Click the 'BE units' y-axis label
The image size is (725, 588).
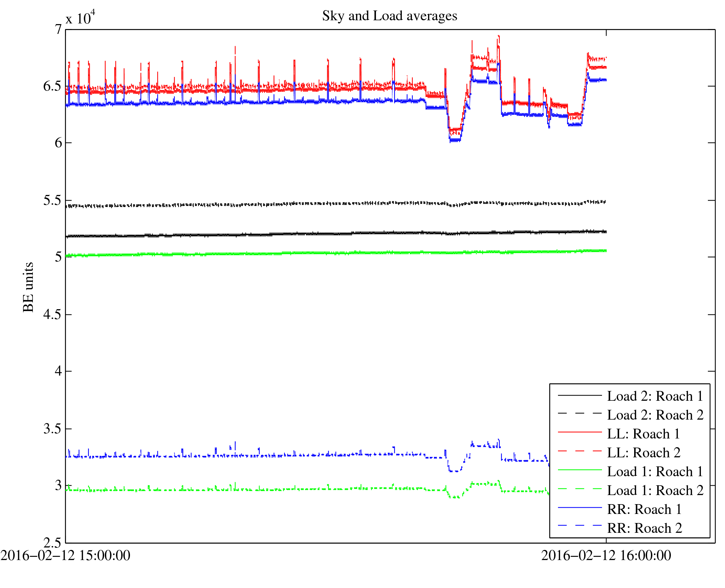pyautogui.click(x=28, y=287)
